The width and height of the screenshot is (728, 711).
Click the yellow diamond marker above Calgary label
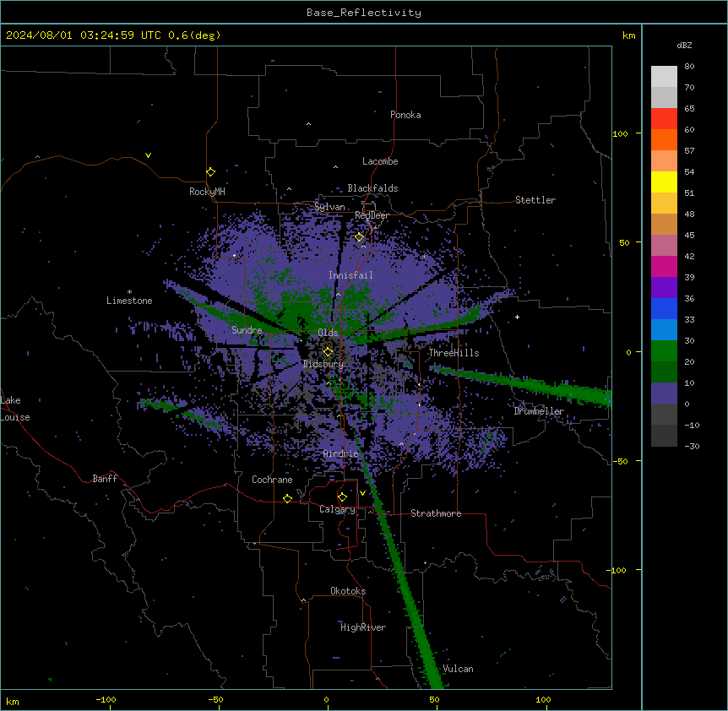coord(342,497)
